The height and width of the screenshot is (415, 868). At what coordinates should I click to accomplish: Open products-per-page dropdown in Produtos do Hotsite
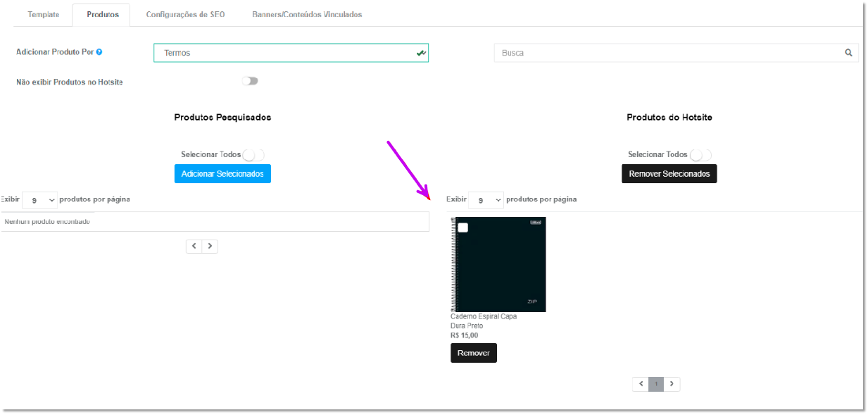[486, 200]
